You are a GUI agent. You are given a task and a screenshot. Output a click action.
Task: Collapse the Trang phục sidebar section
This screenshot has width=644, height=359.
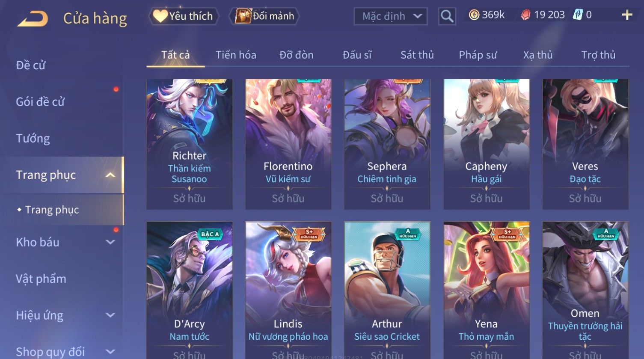(110, 175)
